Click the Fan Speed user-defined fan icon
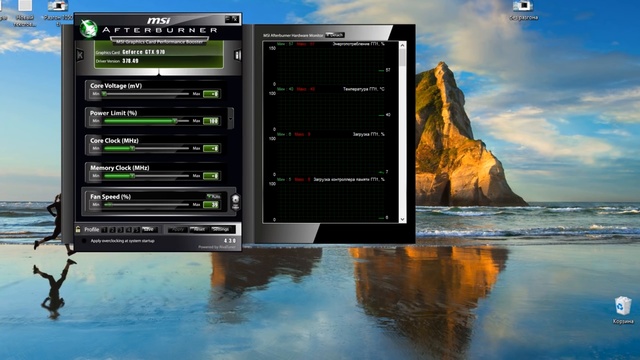Screen dimensions: 640x360 [x=236, y=202]
